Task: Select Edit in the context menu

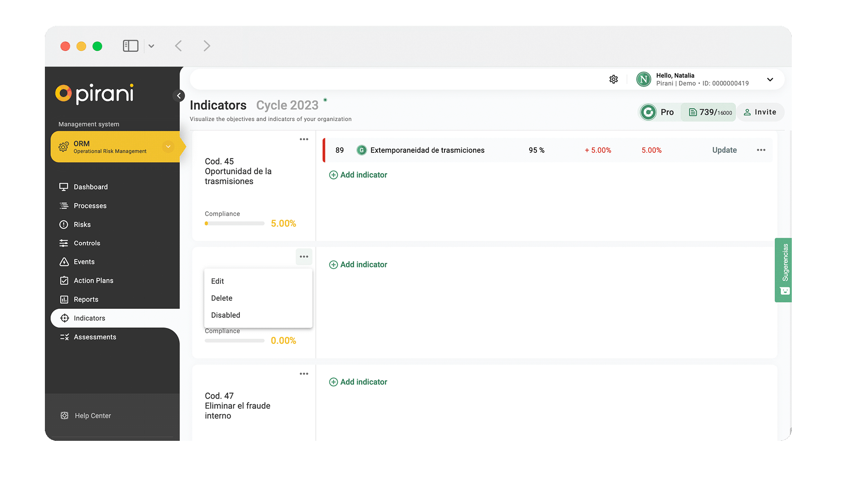Action: pyautogui.click(x=217, y=281)
